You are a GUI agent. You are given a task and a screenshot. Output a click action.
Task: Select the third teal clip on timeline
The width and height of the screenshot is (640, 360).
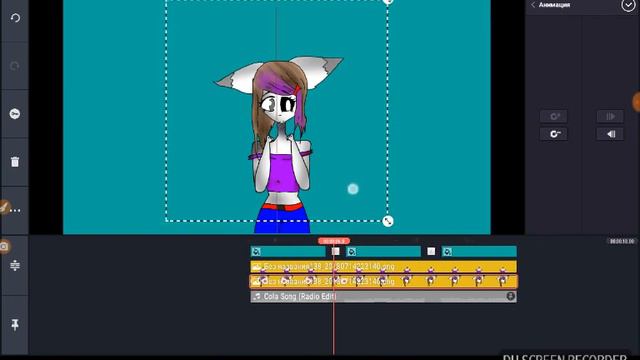click(x=479, y=251)
